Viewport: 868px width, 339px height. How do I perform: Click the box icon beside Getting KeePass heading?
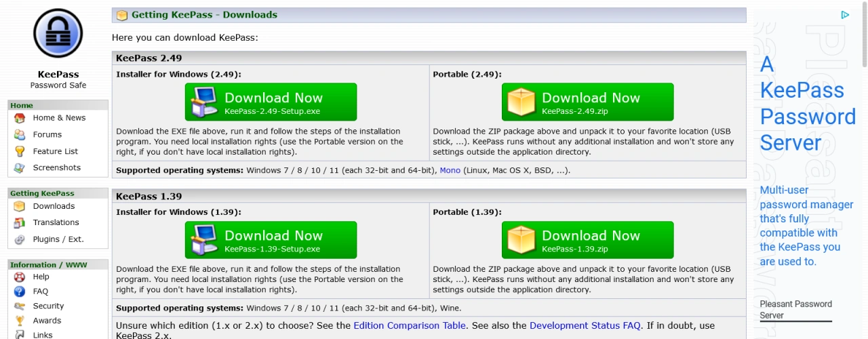pos(122,15)
